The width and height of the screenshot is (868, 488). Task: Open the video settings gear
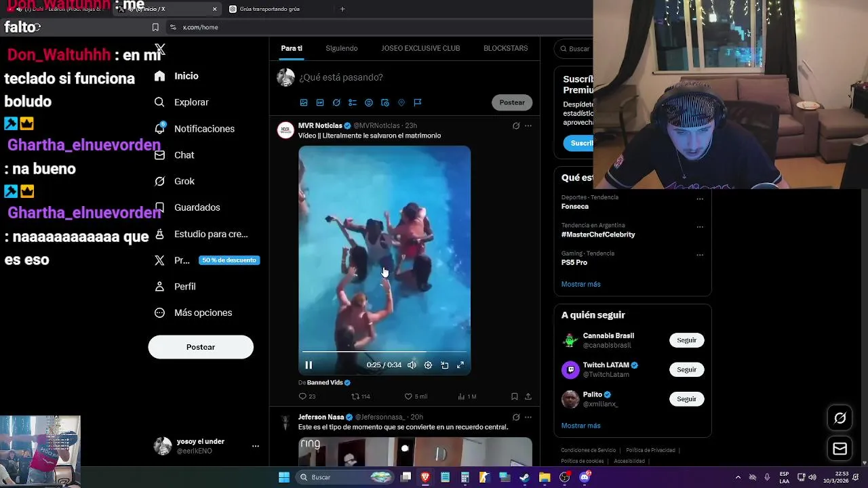point(428,365)
